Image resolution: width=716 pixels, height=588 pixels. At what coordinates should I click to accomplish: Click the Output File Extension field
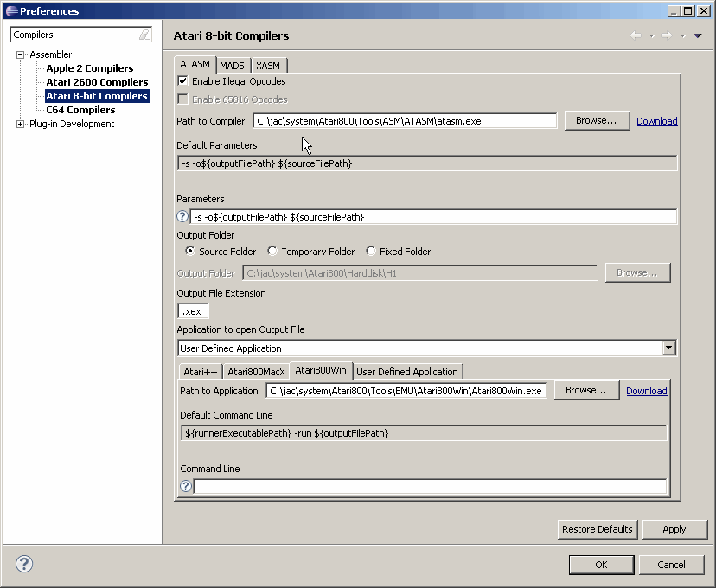point(193,311)
